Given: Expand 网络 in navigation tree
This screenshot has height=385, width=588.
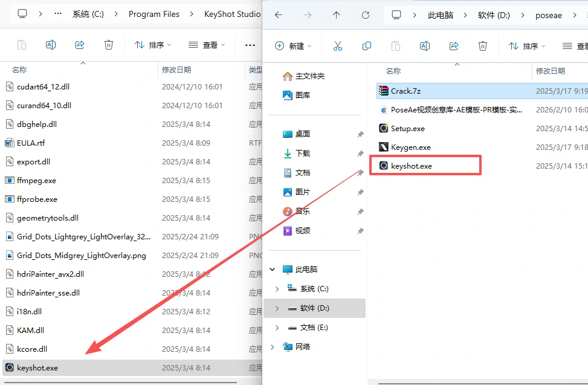Looking at the screenshot, I should coord(273,347).
